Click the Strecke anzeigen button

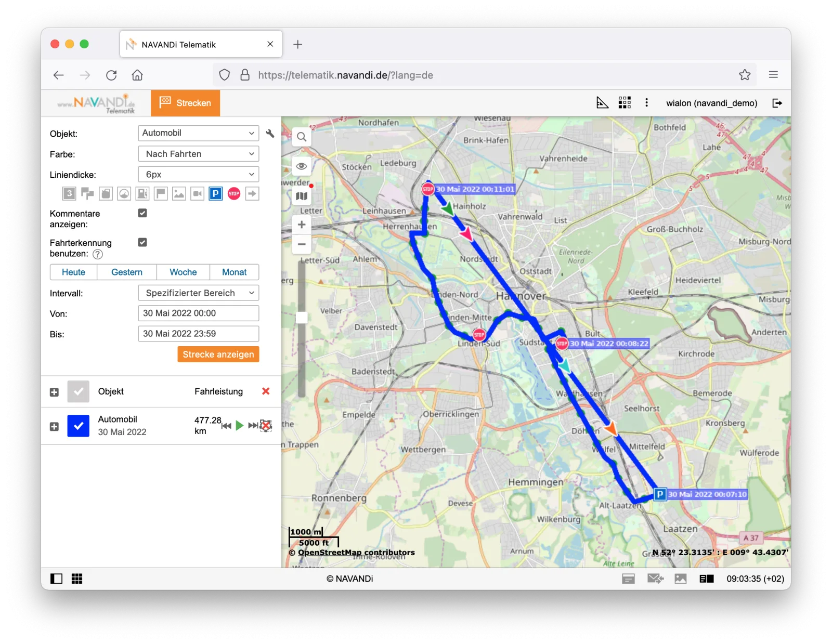point(218,354)
